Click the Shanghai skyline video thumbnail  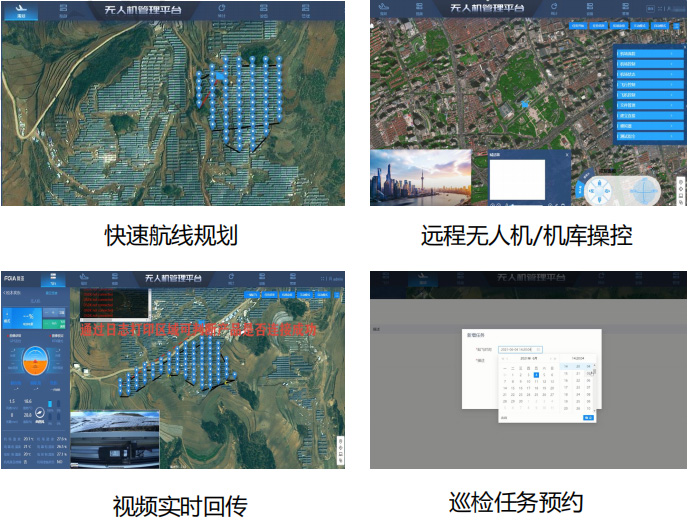coord(420,178)
